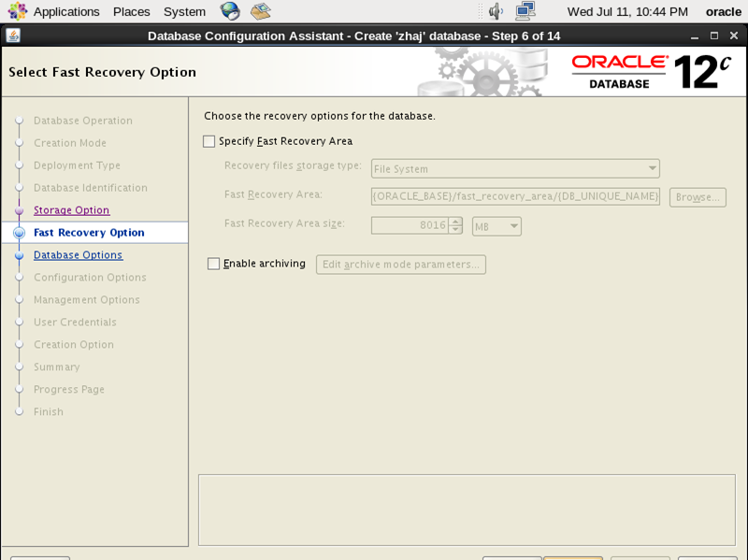This screenshot has height=560, width=748.
Task: Click the Browse button
Action: (x=698, y=197)
